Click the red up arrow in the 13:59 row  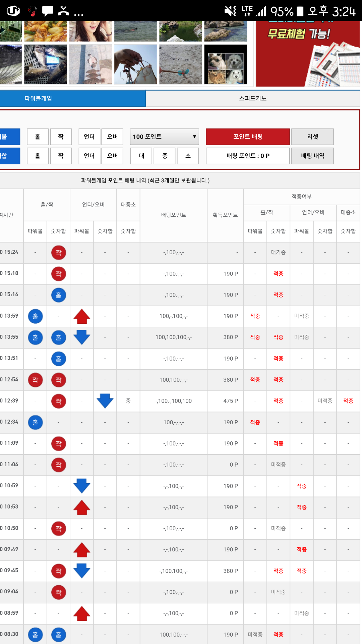click(82, 316)
